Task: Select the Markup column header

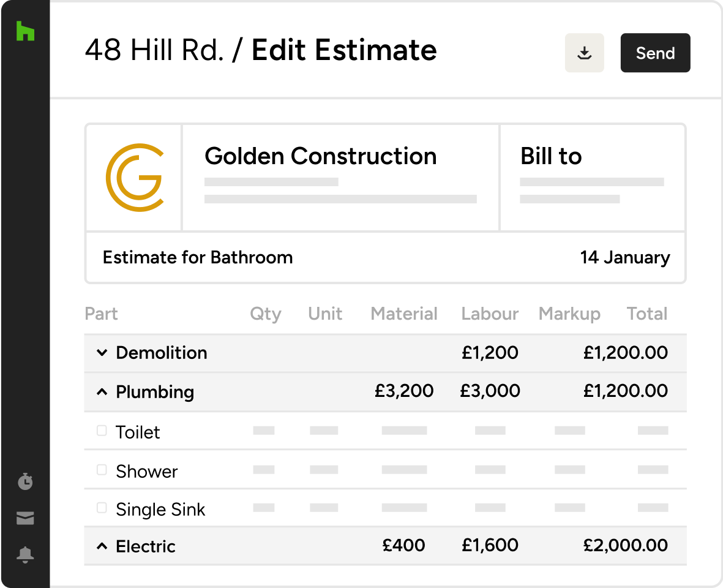Action: coord(569,314)
